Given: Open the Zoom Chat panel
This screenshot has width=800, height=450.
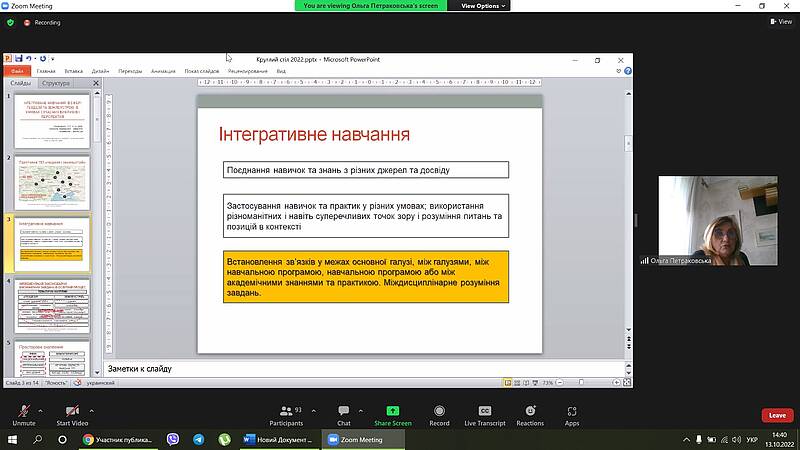Looking at the screenshot, I should [344, 411].
